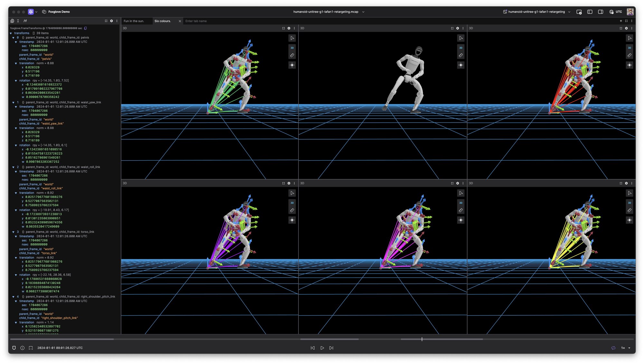The image size is (644, 364).
Task: Fullscreen the /tf raw messages panel
Action: pyautogui.click(x=106, y=21)
